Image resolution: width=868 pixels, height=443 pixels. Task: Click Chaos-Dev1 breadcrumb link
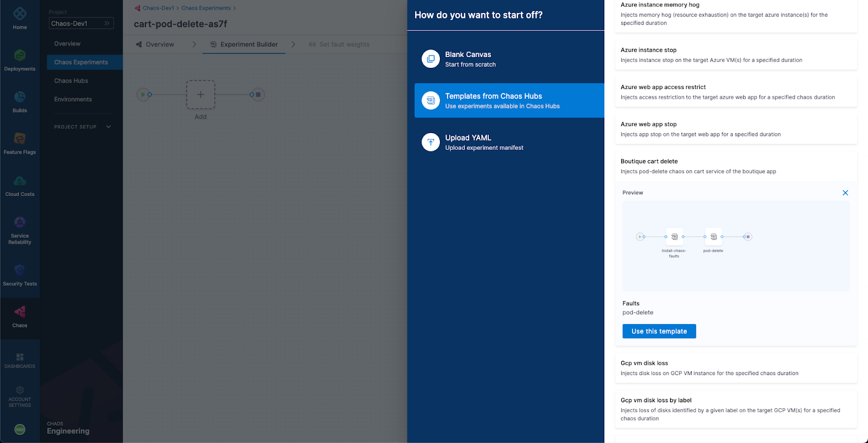(x=158, y=8)
